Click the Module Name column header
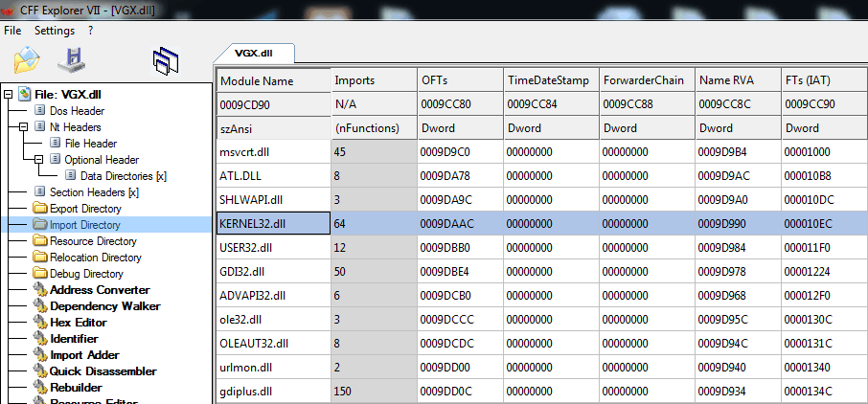 tap(273, 80)
